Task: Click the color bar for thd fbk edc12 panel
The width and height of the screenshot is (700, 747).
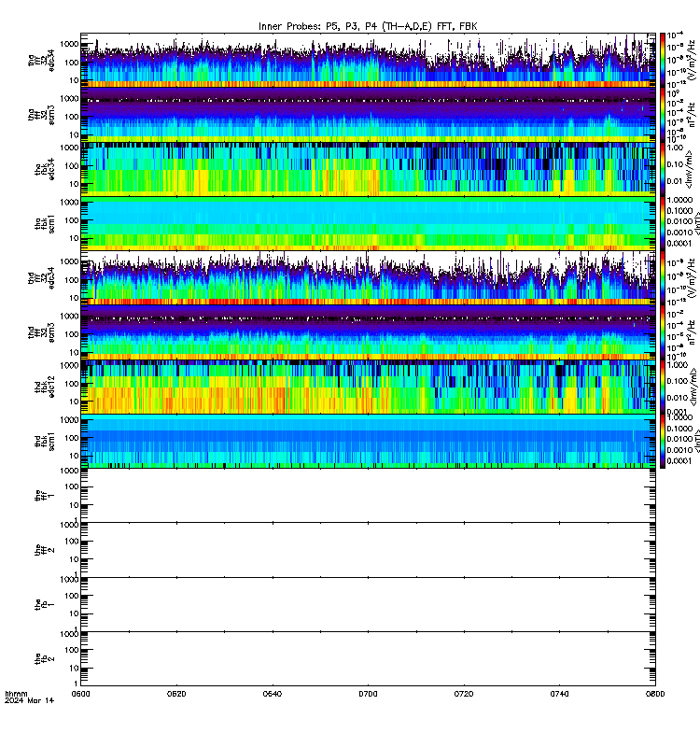Action: [663, 387]
